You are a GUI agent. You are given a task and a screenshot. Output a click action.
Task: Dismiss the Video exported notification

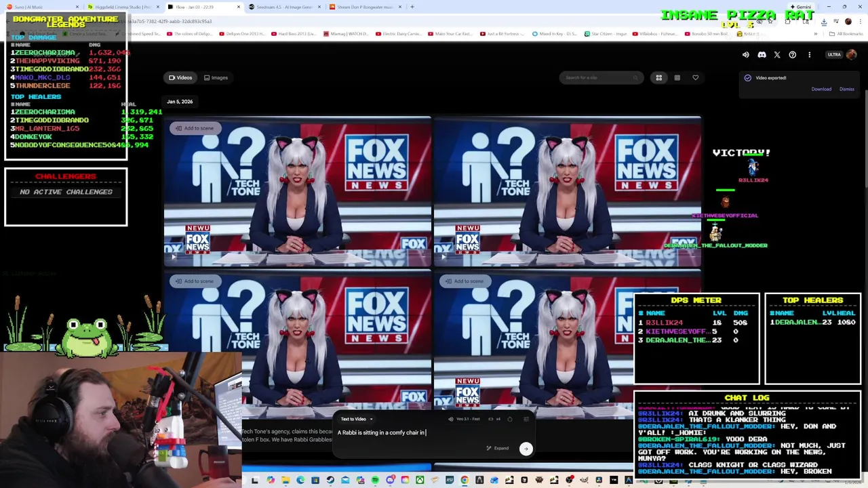tap(847, 89)
